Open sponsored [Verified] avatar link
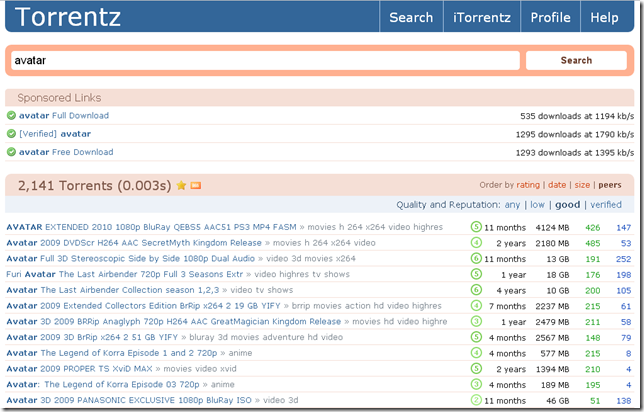The image size is (644, 412). coord(55,133)
